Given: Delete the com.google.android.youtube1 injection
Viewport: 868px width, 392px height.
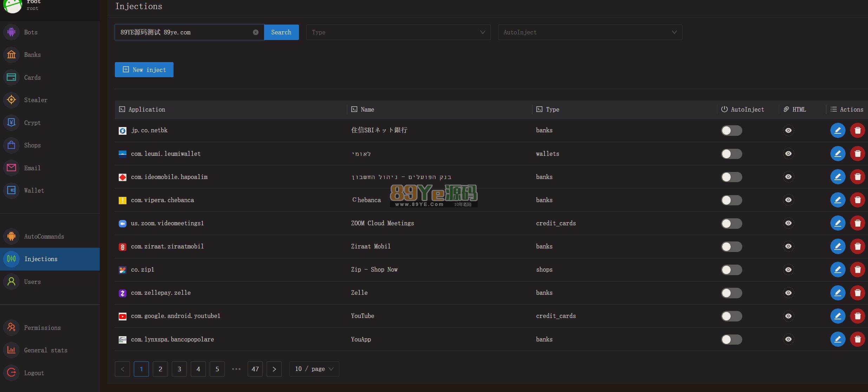Looking at the screenshot, I should coord(857,316).
